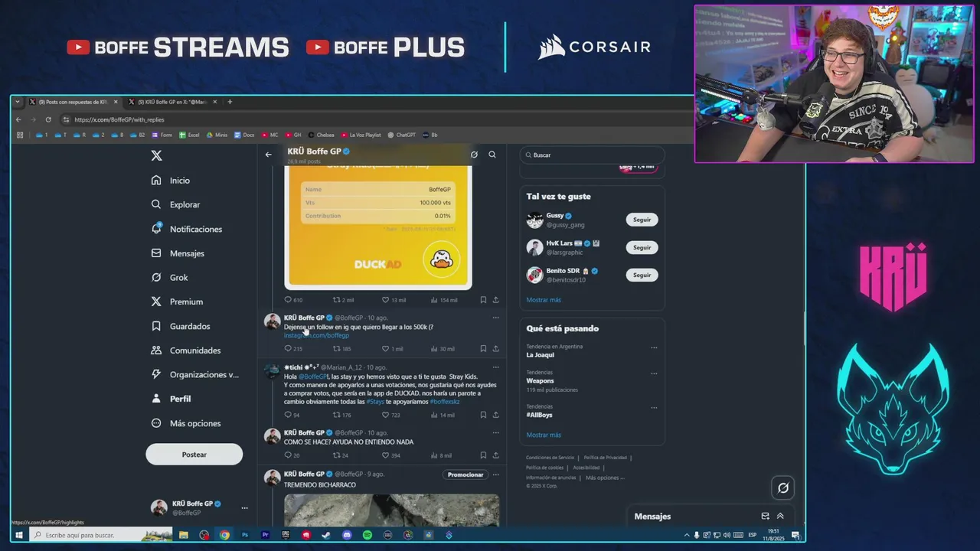The image size is (980, 551).
Task: Open Explorar in the sidebar
Action: coord(176,204)
